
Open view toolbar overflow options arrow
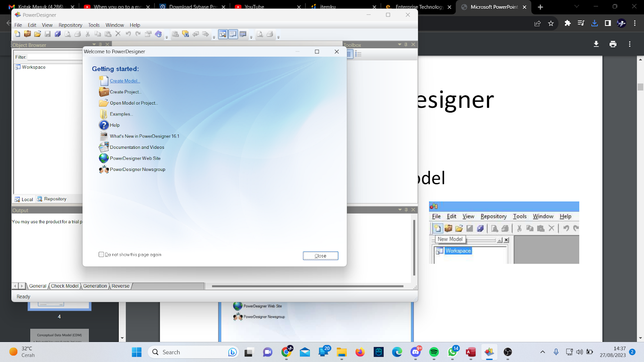251,37
